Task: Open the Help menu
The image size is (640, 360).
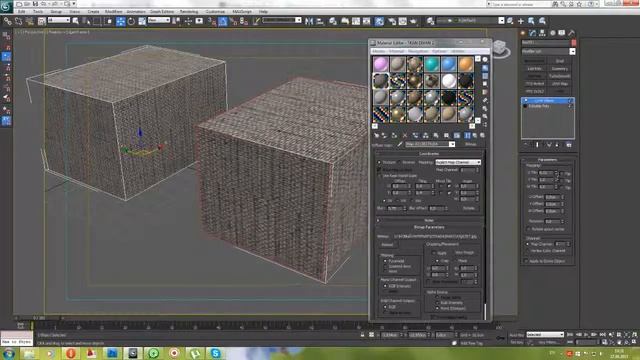Action: tap(264, 11)
